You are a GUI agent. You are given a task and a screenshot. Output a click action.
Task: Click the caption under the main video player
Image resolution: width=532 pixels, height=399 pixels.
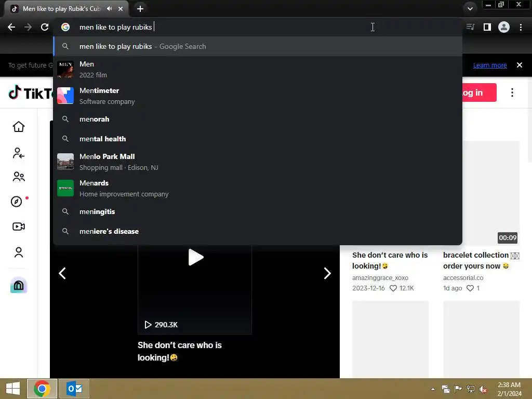[x=179, y=351]
